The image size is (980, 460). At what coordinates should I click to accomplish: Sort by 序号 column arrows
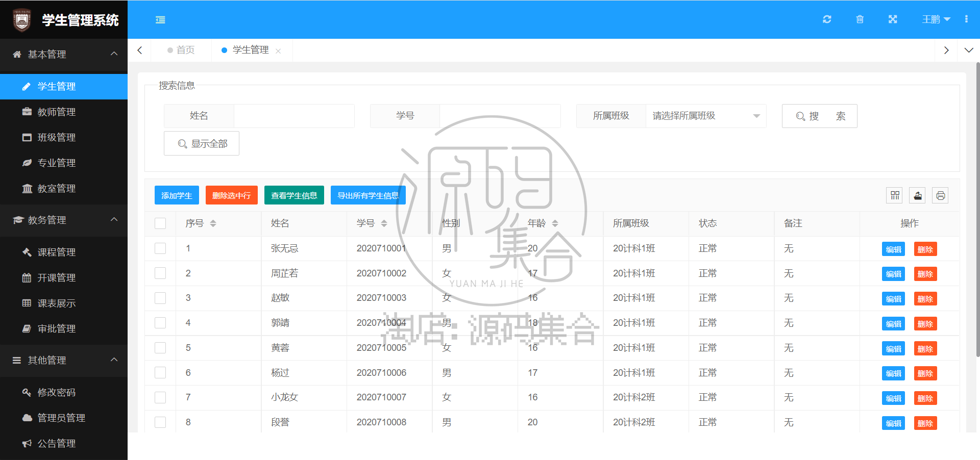[x=213, y=223]
